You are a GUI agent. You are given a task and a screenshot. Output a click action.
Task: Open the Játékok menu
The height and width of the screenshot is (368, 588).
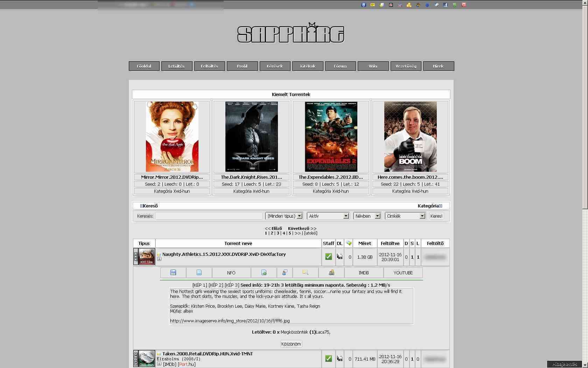[x=308, y=66]
